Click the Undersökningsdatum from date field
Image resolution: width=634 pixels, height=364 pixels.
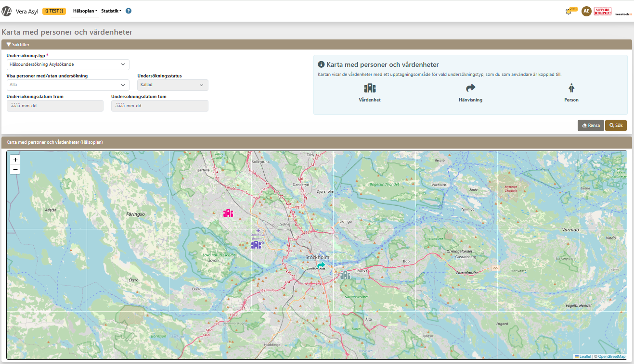(x=55, y=106)
